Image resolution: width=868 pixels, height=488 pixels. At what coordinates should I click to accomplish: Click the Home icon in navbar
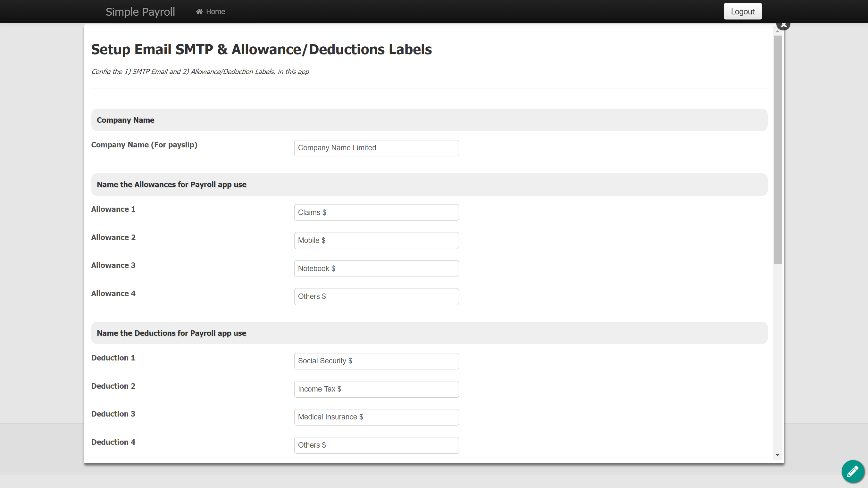[199, 12]
